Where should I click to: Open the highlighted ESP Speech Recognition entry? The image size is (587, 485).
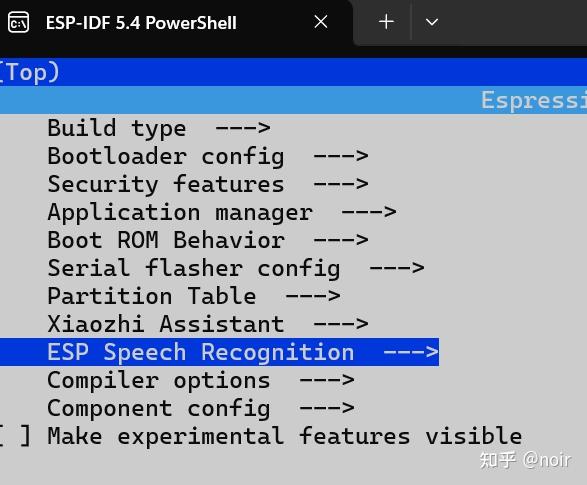(219, 352)
